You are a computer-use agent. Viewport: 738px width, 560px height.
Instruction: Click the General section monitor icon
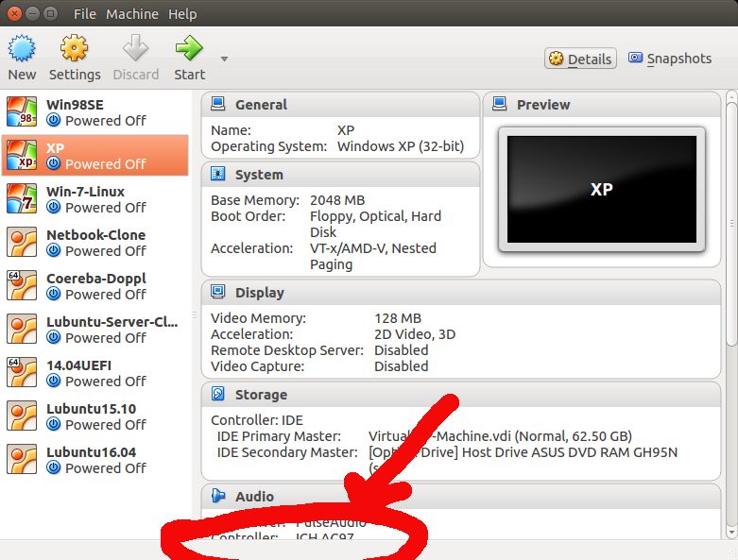click(218, 104)
